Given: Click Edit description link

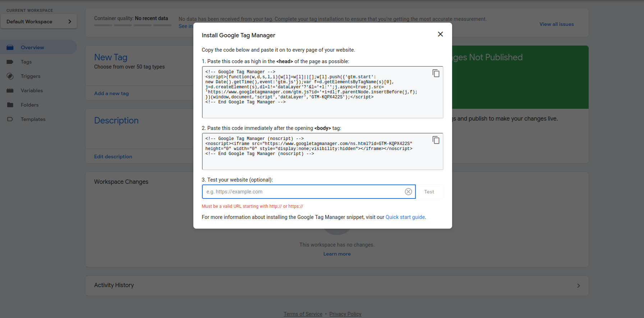Looking at the screenshot, I should (113, 156).
